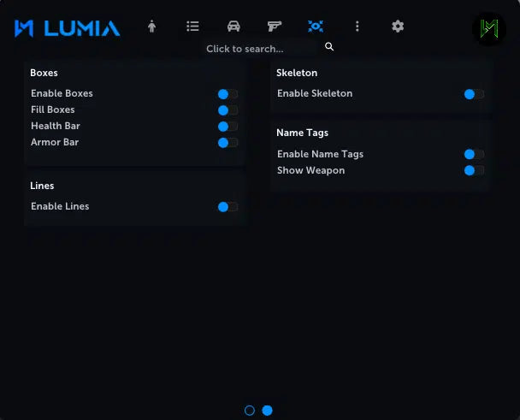Toggle the Enable Skeleton switch
The image size is (520, 420).
pyautogui.click(x=474, y=94)
